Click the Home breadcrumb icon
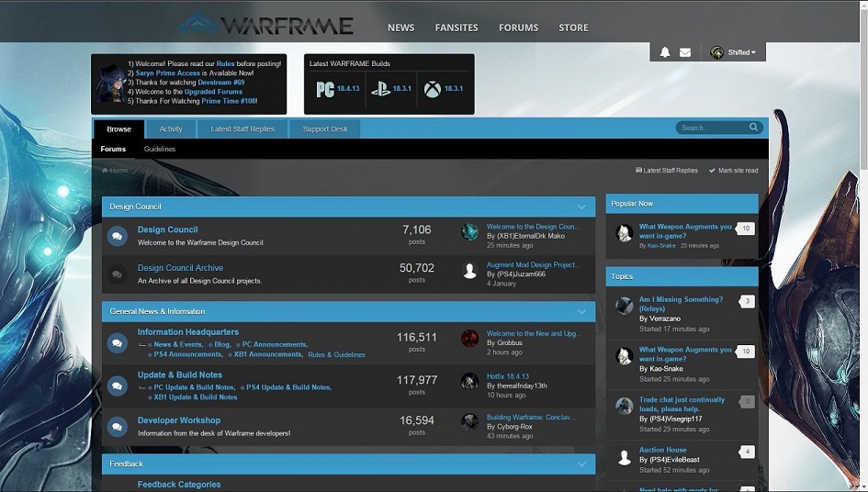 click(x=105, y=170)
